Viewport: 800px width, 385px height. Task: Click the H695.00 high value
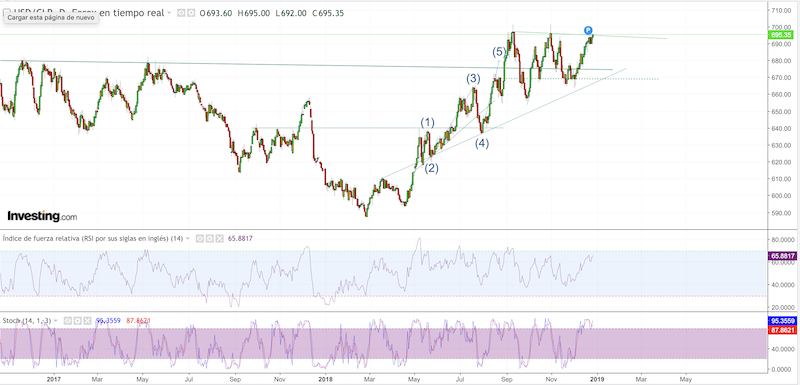[x=254, y=13]
